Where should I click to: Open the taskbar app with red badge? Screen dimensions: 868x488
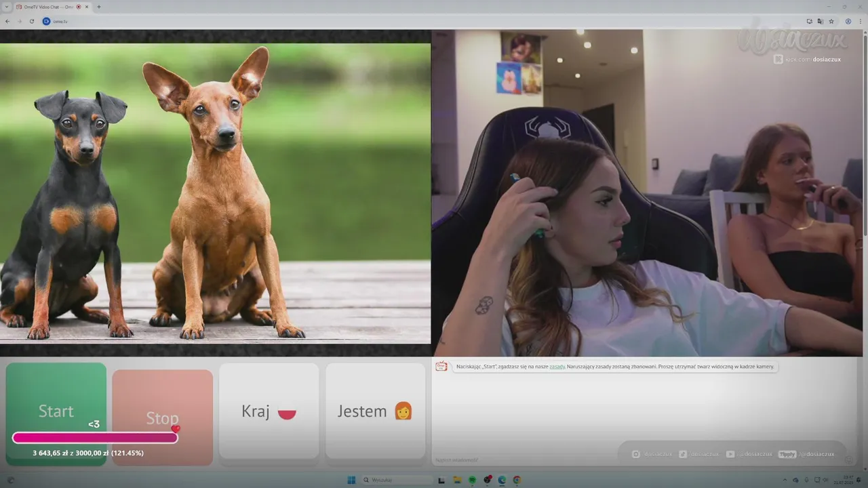point(487,480)
